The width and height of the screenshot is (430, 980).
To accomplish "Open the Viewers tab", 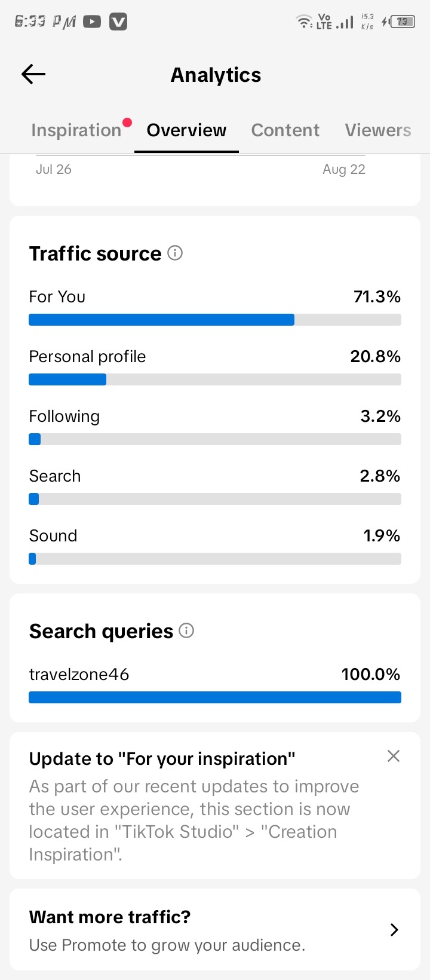I will tap(378, 130).
